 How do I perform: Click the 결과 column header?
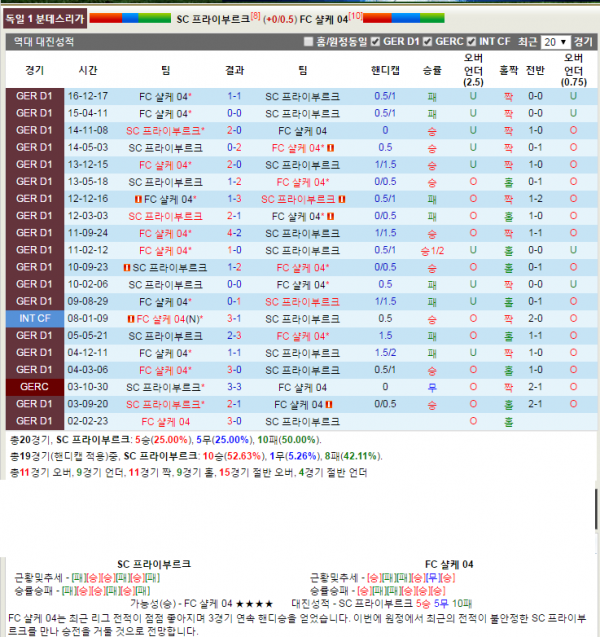[234, 70]
